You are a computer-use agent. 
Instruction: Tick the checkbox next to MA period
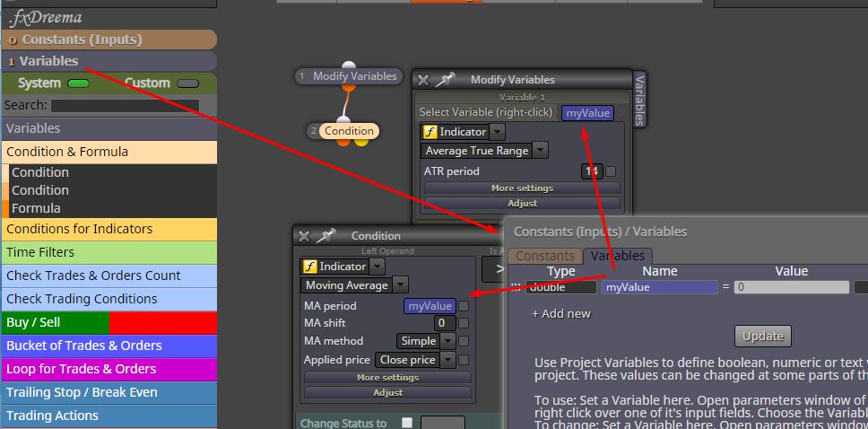pos(464,306)
